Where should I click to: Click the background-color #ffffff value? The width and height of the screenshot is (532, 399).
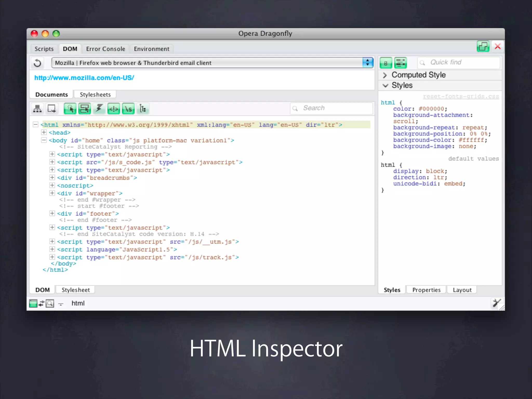(x=471, y=140)
